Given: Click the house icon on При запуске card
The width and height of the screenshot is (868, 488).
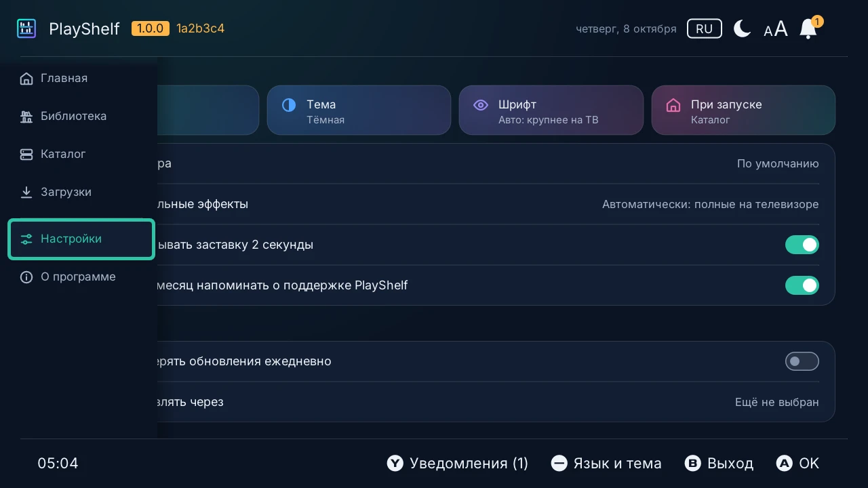Looking at the screenshot, I should point(673,104).
